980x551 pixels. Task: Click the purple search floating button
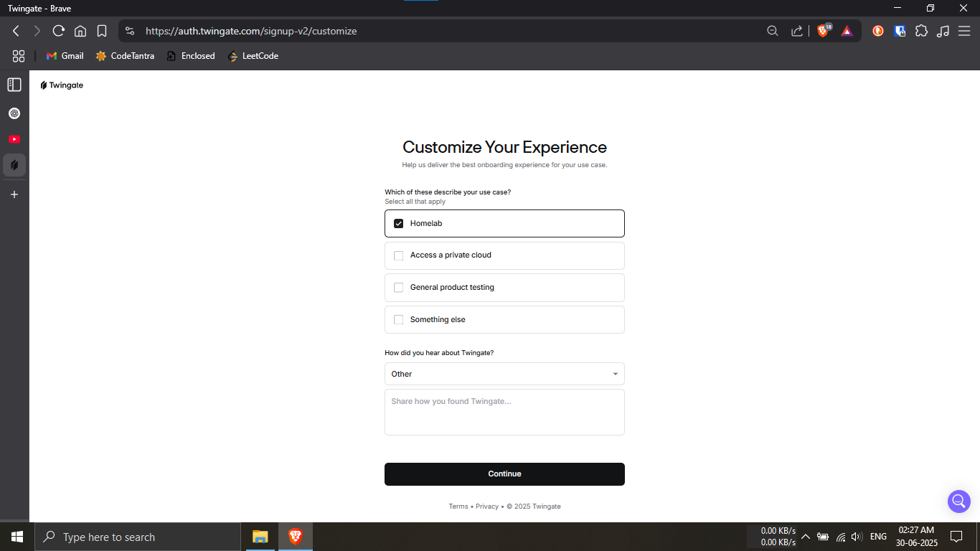pyautogui.click(x=958, y=501)
